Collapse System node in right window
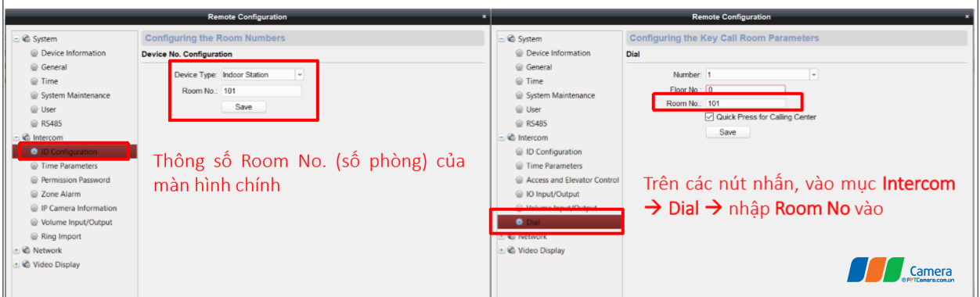980x297 pixels. [x=502, y=39]
